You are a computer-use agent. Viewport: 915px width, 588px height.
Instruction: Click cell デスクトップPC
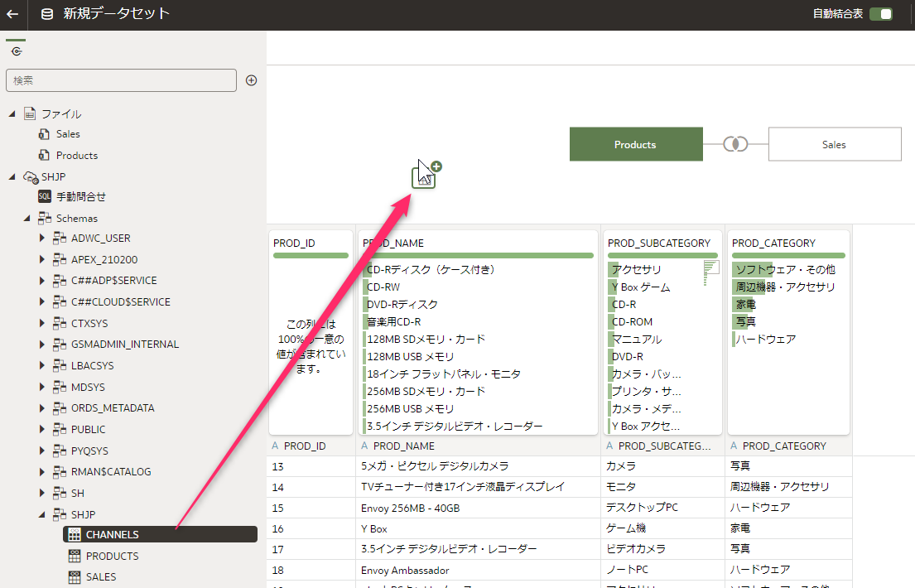(642, 508)
